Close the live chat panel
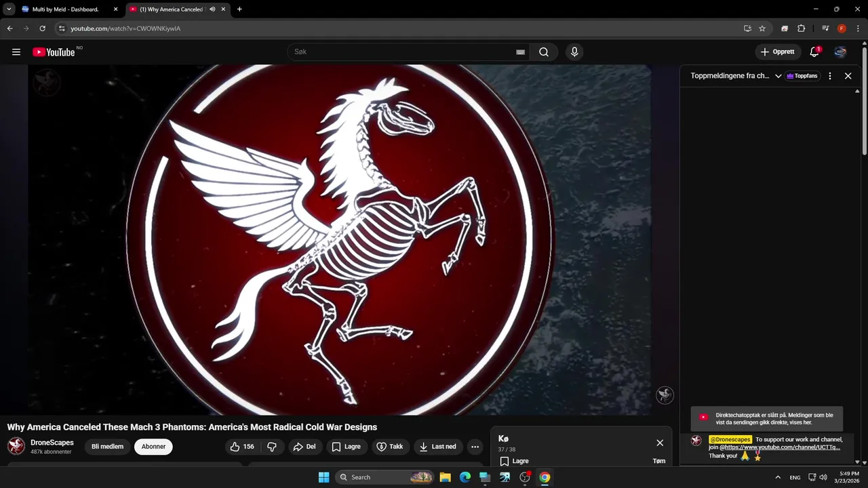 coord(848,76)
